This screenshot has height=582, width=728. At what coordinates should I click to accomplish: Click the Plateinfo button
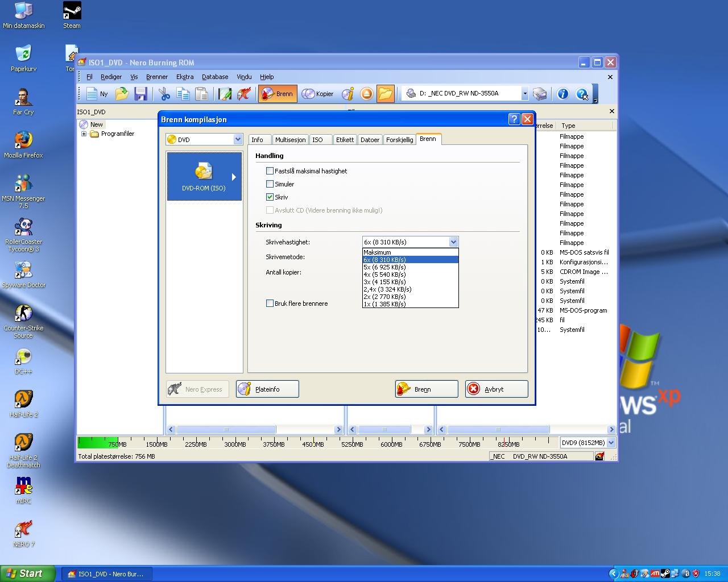click(267, 389)
